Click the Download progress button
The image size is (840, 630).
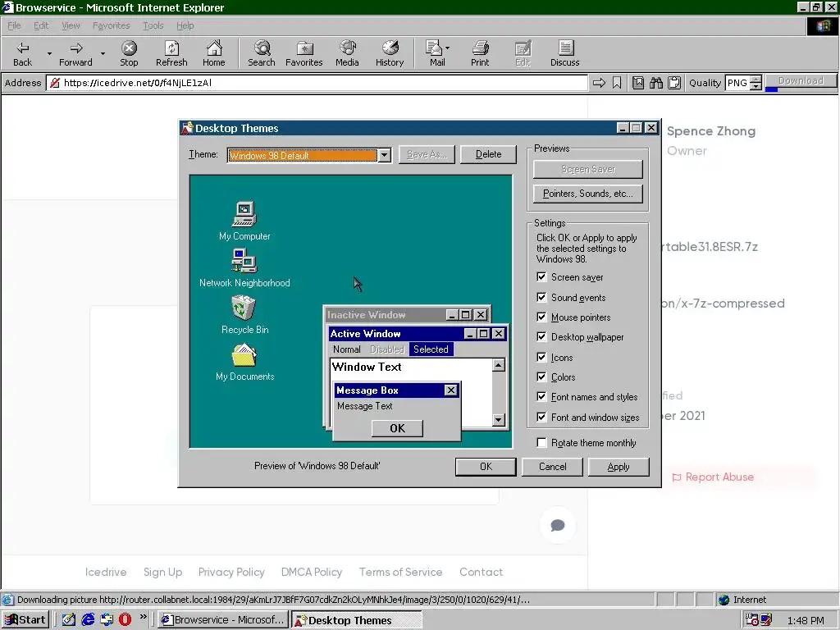tap(801, 82)
